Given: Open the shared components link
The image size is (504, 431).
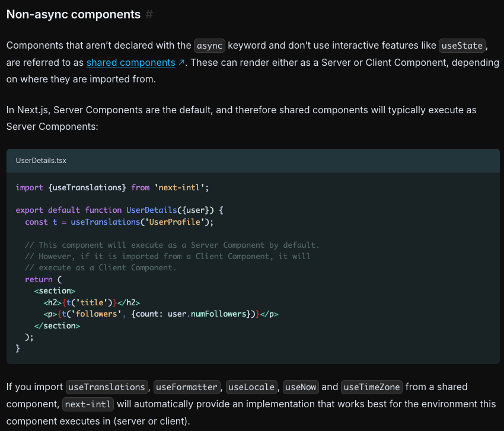Looking at the screenshot, I should (131, 62).
